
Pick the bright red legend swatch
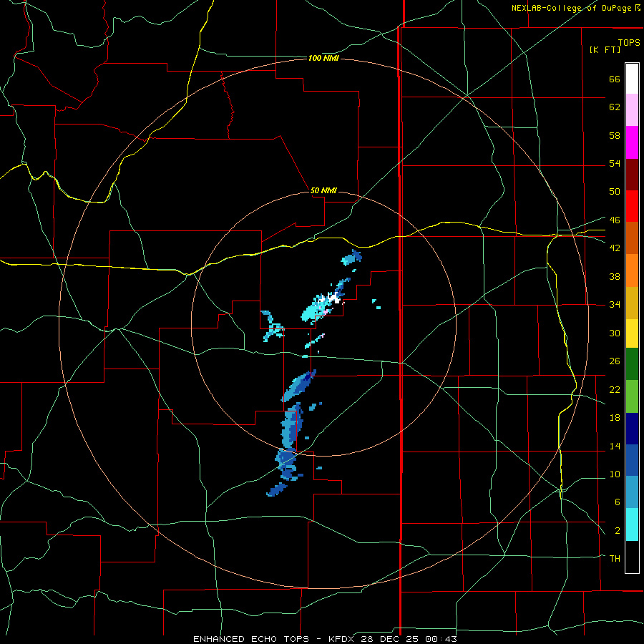pos(632,206)
